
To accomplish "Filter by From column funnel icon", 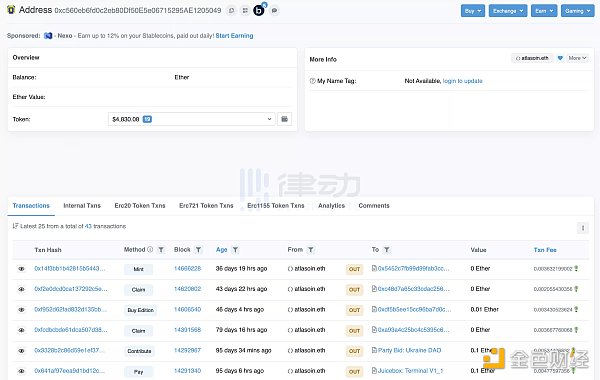I will pyautogui.click(x=311, y=250).
